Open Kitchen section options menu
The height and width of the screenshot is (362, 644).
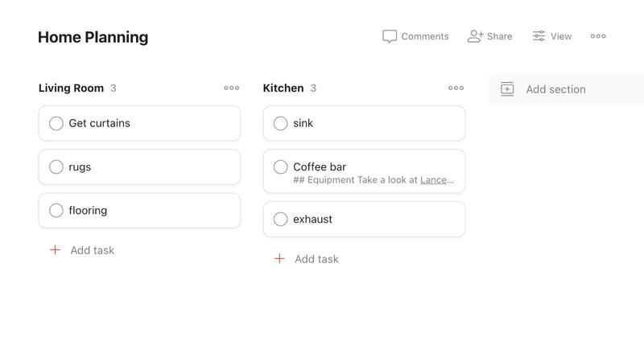(x=456, y=88)
